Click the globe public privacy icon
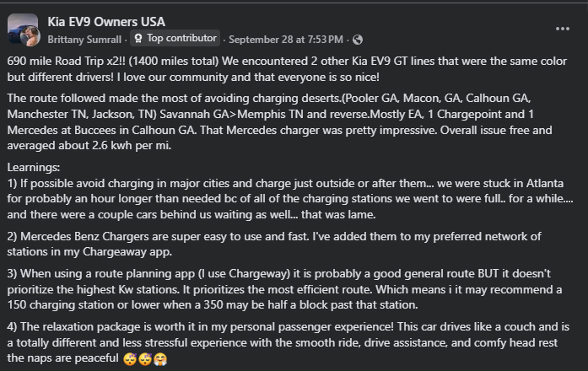The height and width of the screenshot is (371, 588). [x=358, y=39]
